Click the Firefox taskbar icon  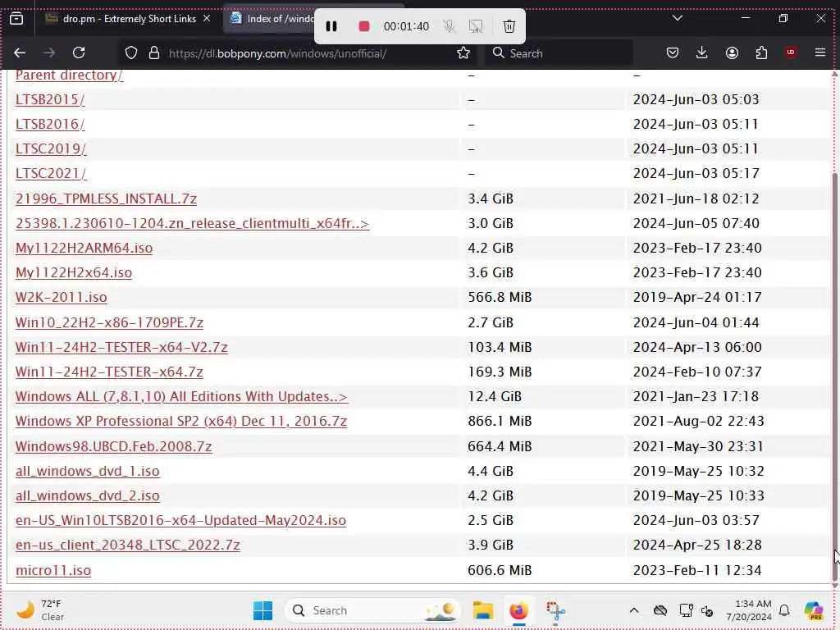(518, 610)
